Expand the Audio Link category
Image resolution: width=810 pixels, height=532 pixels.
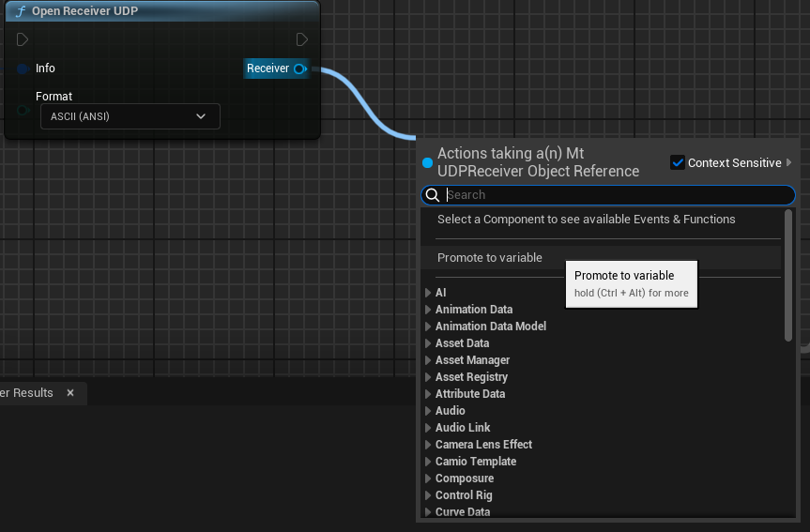[428, 428]
